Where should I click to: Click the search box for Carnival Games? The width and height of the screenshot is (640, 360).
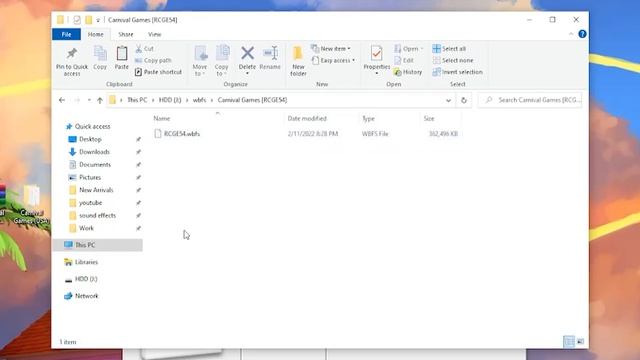point(530,100)
